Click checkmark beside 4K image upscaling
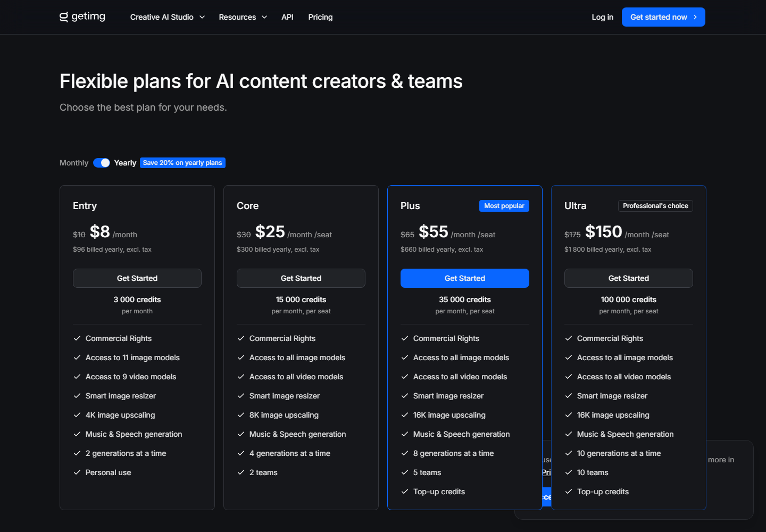The height and width of the screenshot is (532, 766). click(x=77, y=415)
